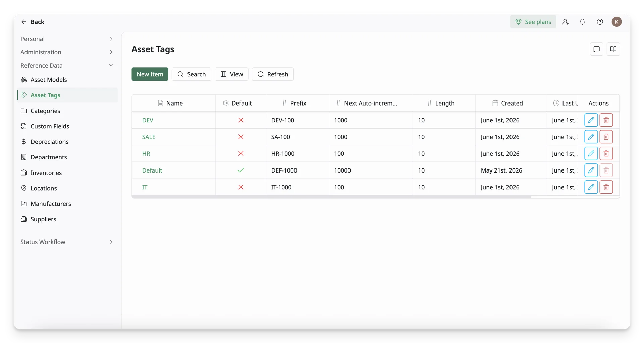Open See plans upgrade button
Screen dimensions: 644x343
point(533,22)
